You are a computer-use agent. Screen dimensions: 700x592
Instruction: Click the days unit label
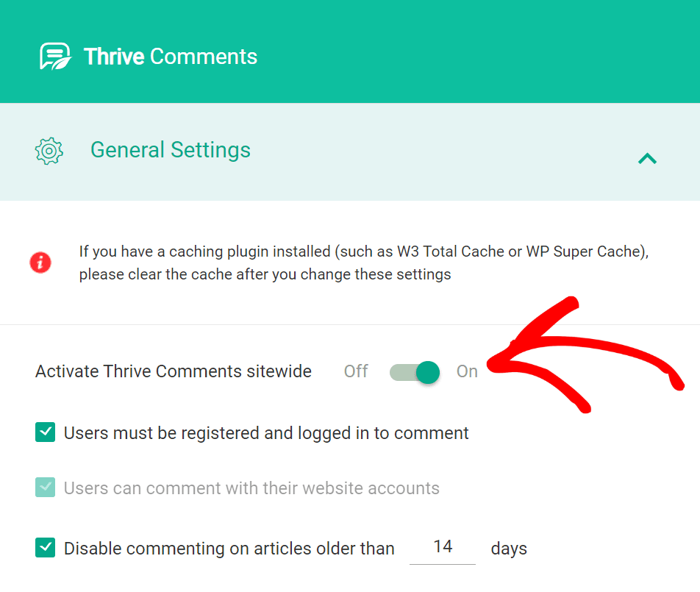[509, 549]
